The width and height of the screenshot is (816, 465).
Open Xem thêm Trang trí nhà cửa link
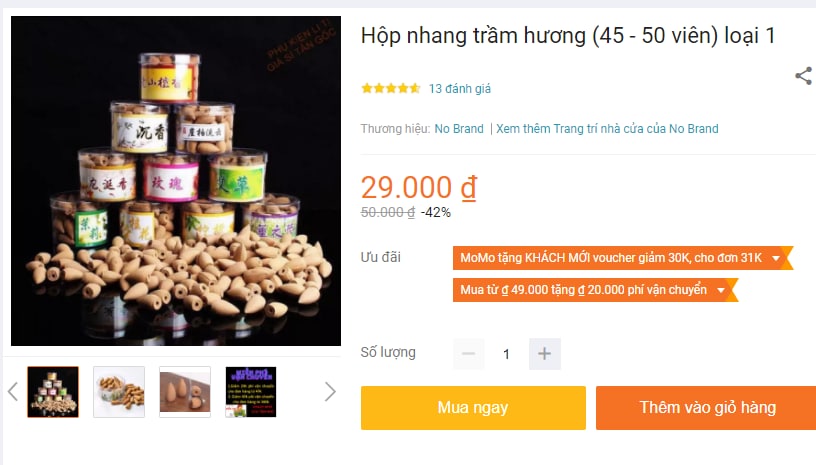click(x=607, y=129)
